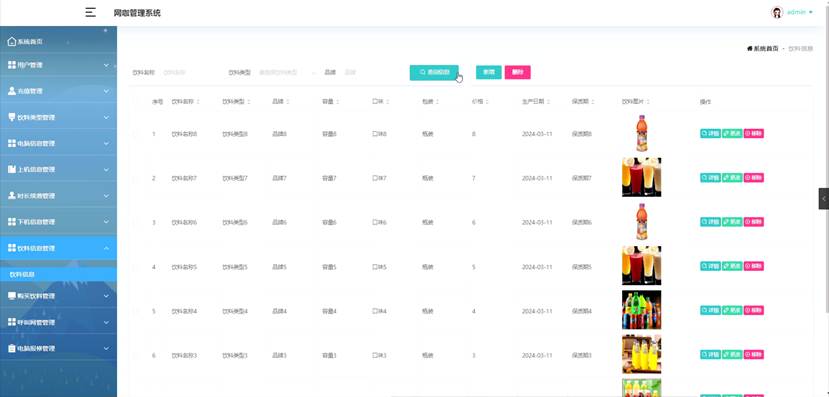829x397 pixels.
Task: Open the 电脑报修管理 menu label
Action: 36,348
